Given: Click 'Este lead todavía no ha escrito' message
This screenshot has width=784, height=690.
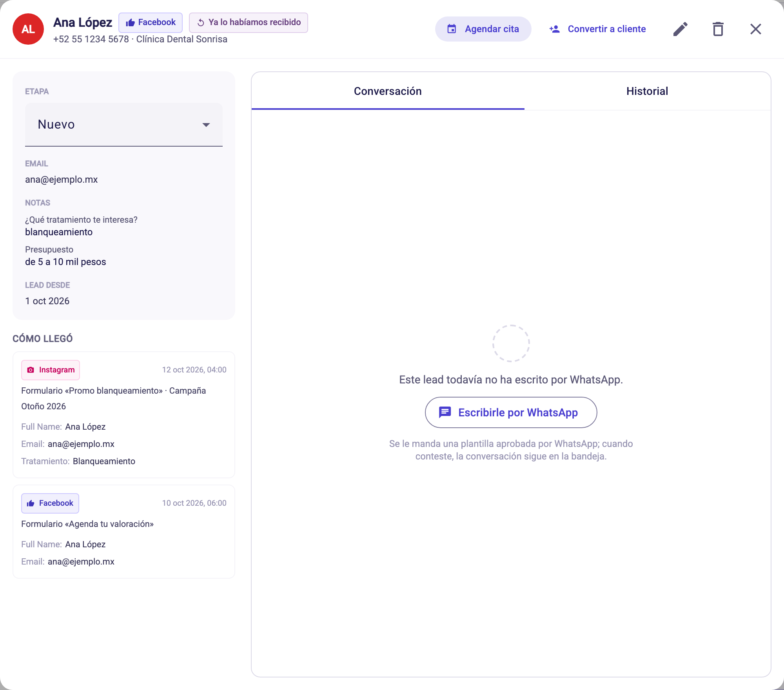Looking at the screenshot, I should click(511, 379).
